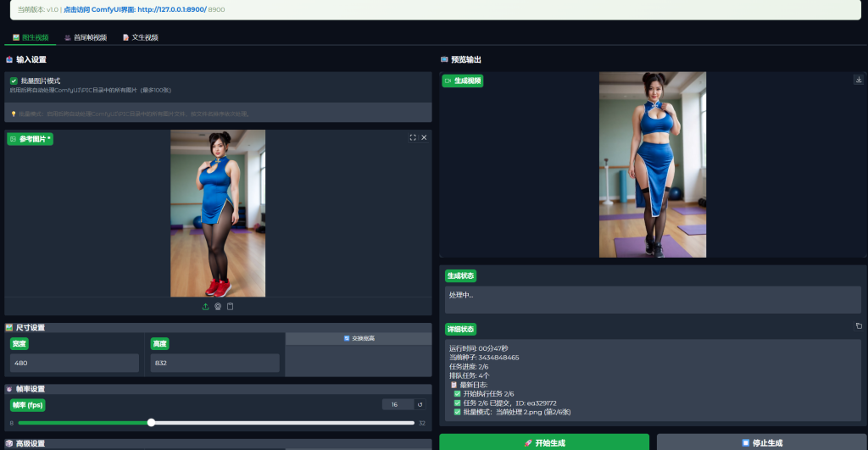The height and width of the screenshot is (450, 868).
Task: Click the clipboard paste icon below reference picture
Action: (x=231, y=307)
